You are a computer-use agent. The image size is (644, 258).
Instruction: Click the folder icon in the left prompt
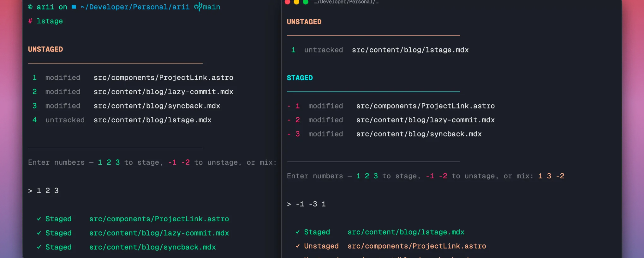pyautogui.click(x=74, y=7)
